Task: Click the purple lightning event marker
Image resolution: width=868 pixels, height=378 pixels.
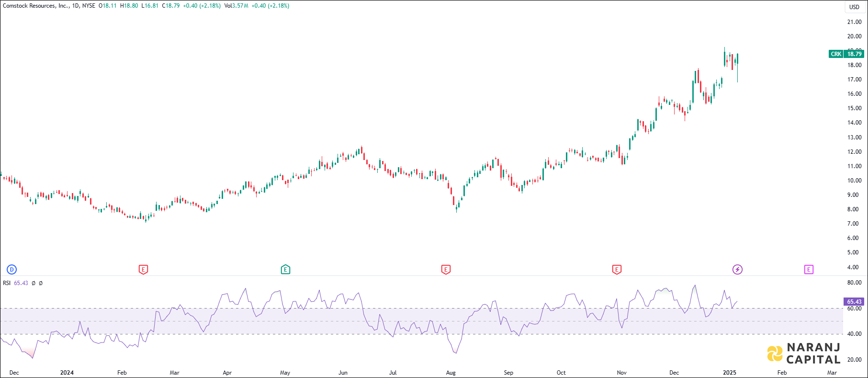Action: (738, 269)
